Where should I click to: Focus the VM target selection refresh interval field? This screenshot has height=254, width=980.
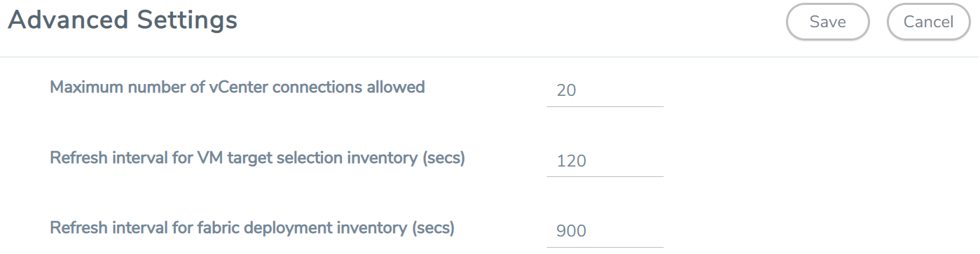click(x=605, y=161)
